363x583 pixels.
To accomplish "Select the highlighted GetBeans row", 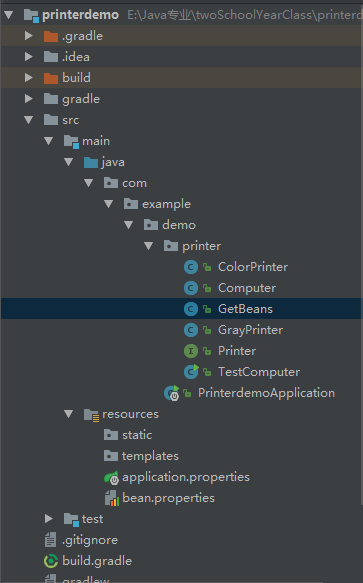I will point(182,309).
